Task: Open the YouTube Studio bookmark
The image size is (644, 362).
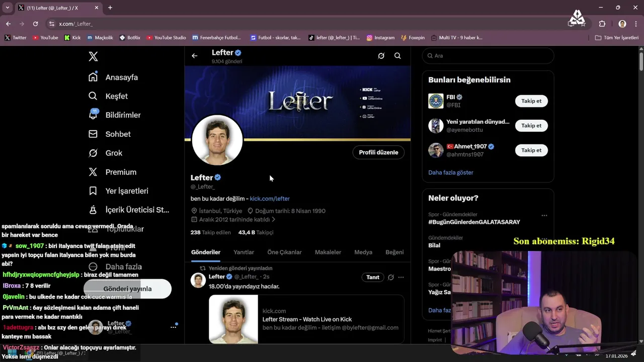Action: [x=167, y=38]
